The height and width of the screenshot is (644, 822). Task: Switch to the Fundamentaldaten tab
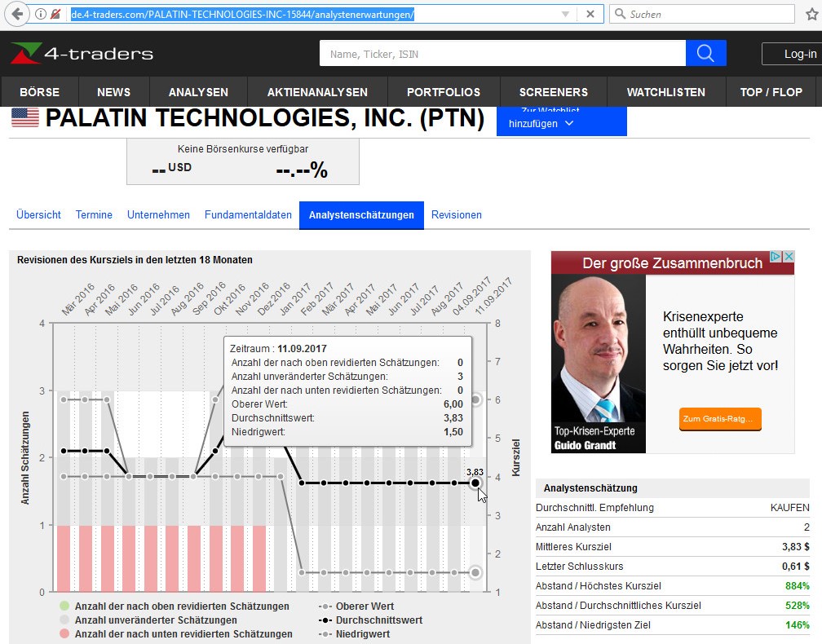click(248, 215)
